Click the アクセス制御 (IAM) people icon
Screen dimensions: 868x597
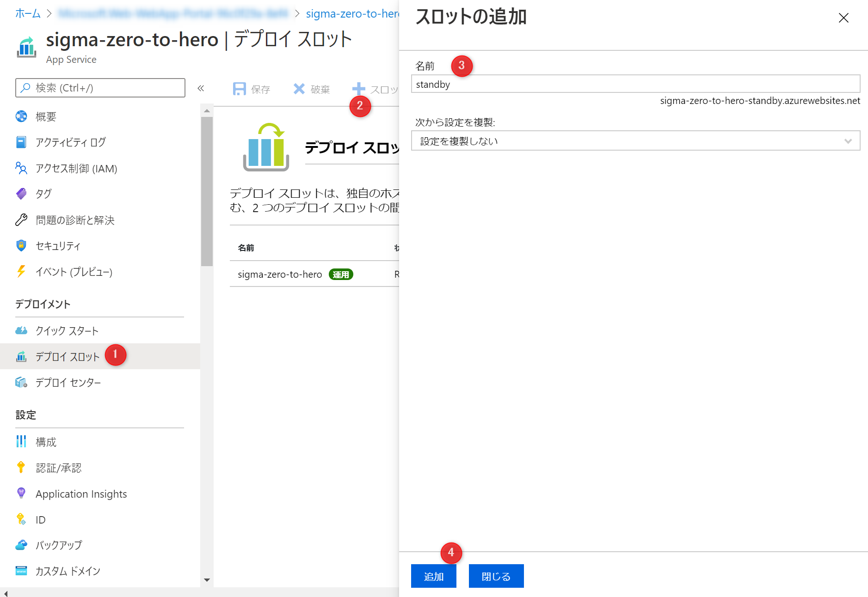21,168
